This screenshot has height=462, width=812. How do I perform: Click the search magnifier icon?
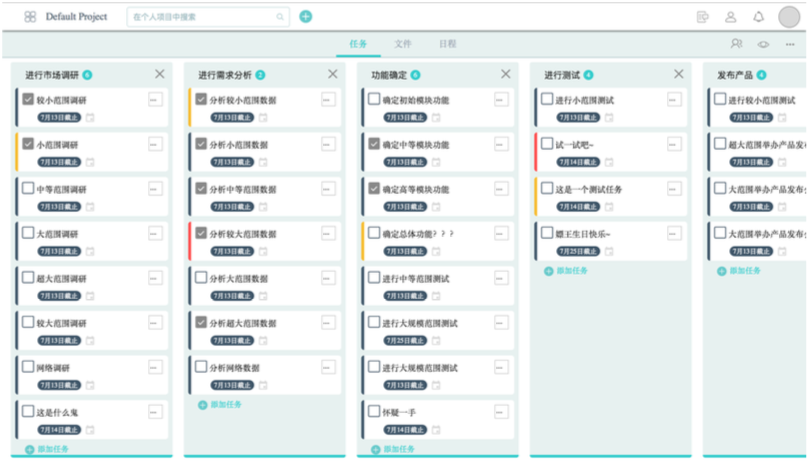tap(280, 17)
